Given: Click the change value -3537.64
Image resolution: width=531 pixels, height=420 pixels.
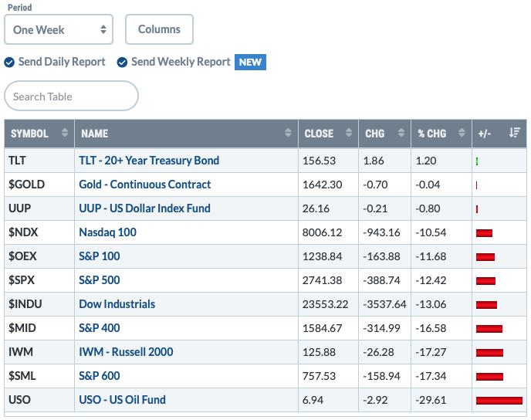Looking at the screenshot, I should click(x=384, y=304).
